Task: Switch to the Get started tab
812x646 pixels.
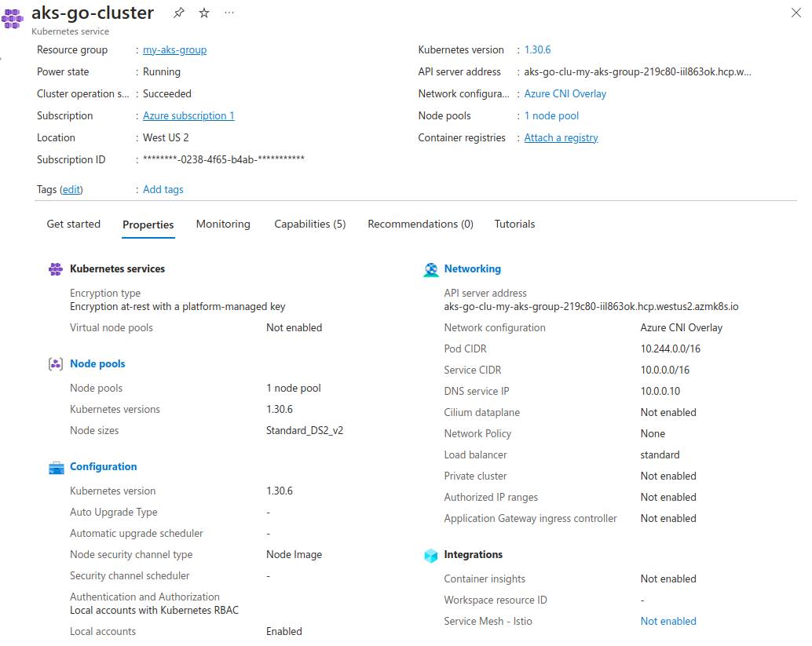Action: click(x=73, y=224)
